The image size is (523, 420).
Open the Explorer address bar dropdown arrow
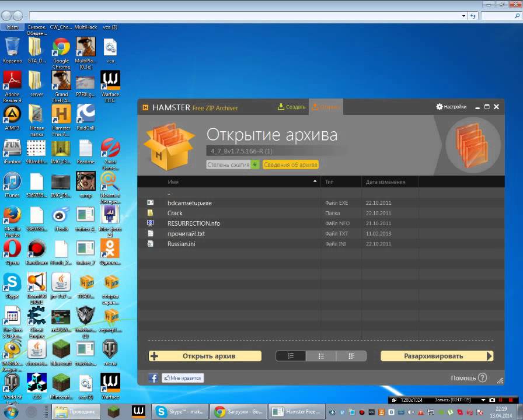(x=463, y=16)
